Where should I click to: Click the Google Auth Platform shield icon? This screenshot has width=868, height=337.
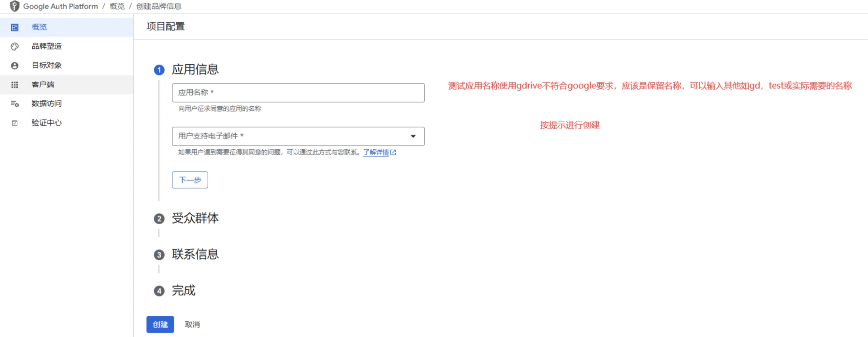pyautogui.click(x=14, y=6)
